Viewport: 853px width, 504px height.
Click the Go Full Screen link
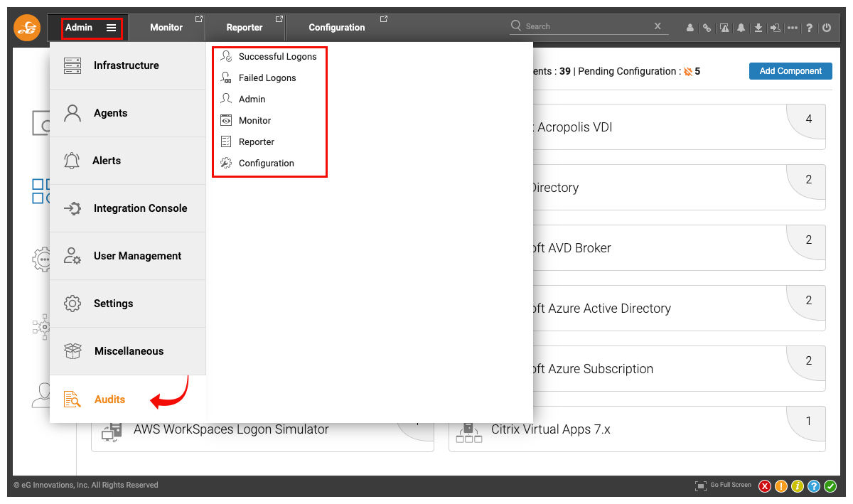[x=731, y=485]
